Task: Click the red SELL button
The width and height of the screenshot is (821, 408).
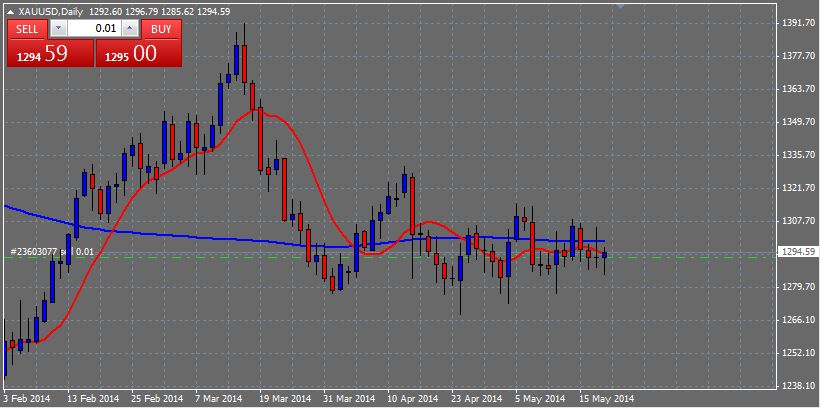Action: pyautogui.click(x=27, y=29)
